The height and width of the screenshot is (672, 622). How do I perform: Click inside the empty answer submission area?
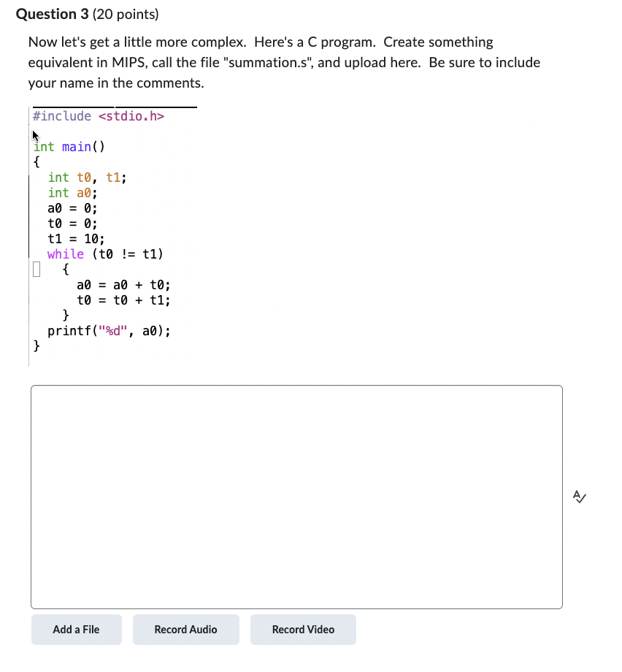click(x=296, y=497)
